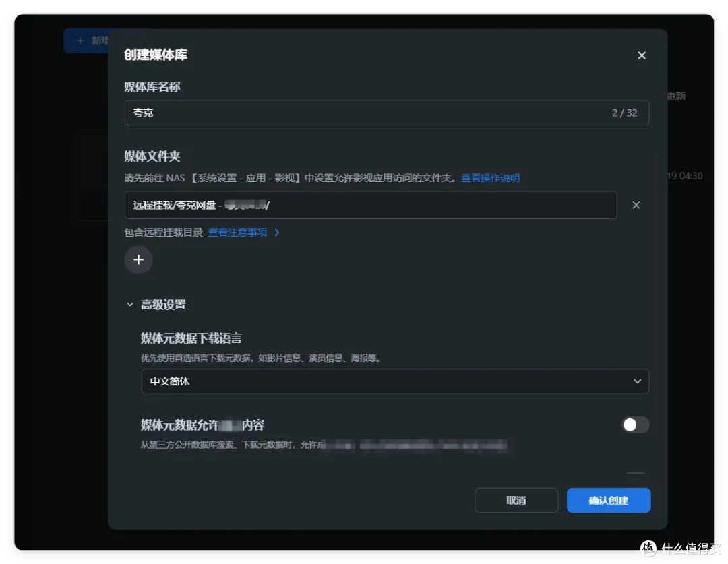This screenshot has width=728, height=564.
Task: Click the chevron arrow next to 查看注意事项
Action: click(277, 232)
